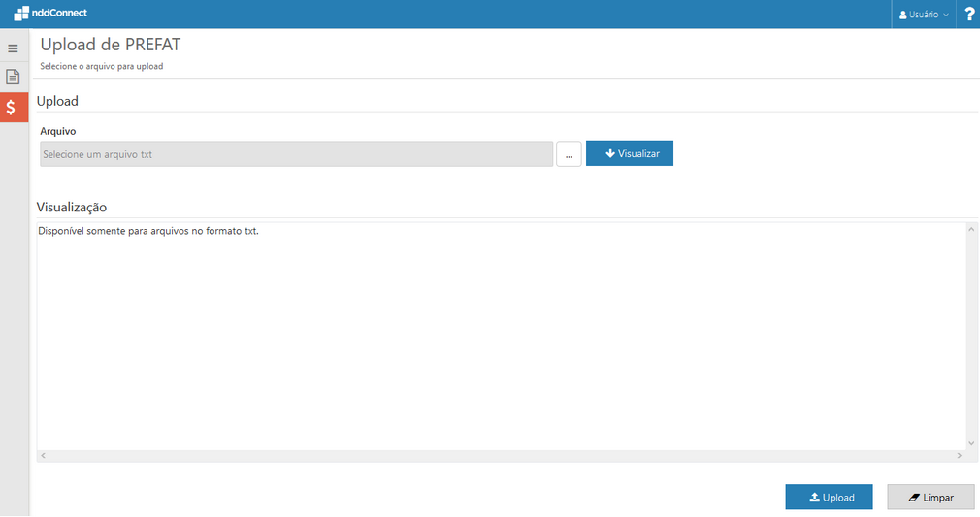Screen dimensions: 980x517
Task: Click the Upload de PREFAT heading
Action: coord(111,45)
